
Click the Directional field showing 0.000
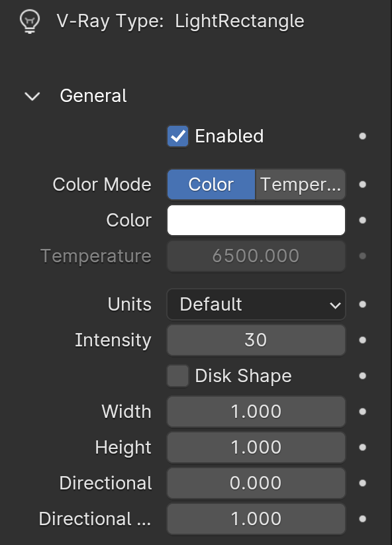pos(256,483)
